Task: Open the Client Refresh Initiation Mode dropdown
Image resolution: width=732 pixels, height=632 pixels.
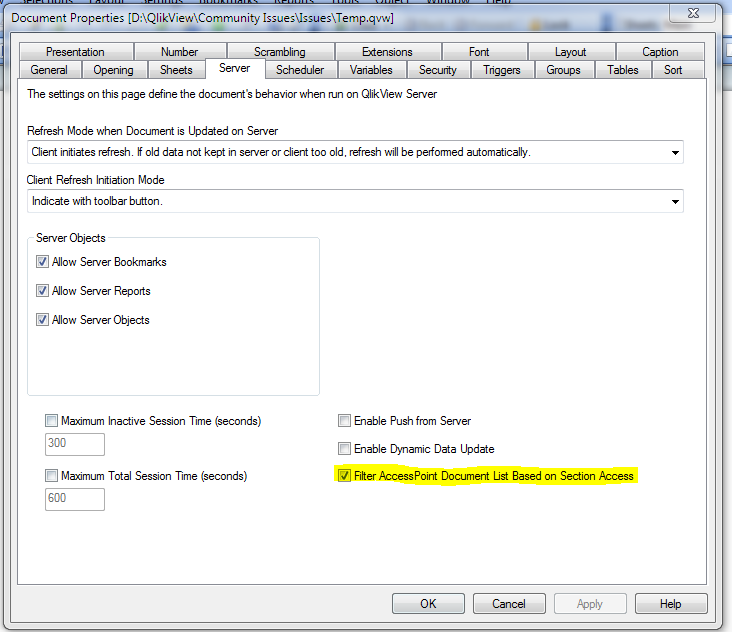Action: [x=355, y=201]
